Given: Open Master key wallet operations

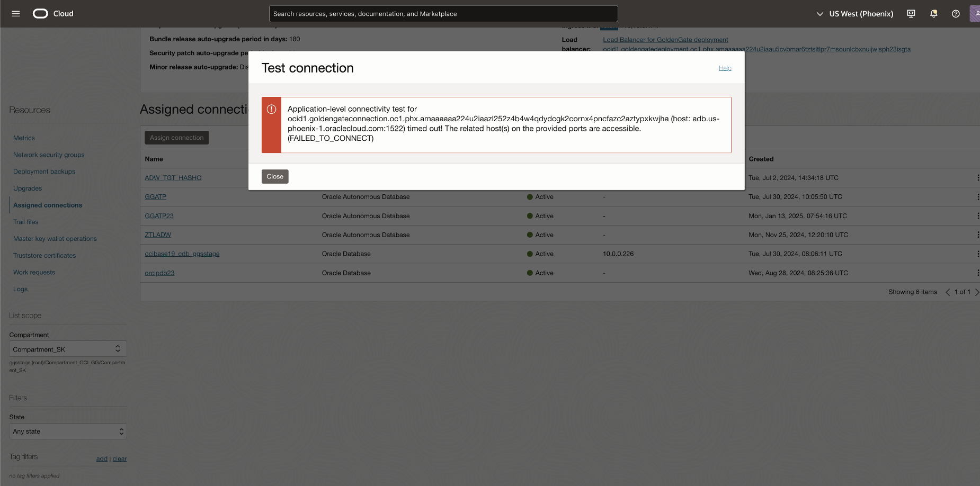Looking at the screenshot, I should [x=55, y=239].
